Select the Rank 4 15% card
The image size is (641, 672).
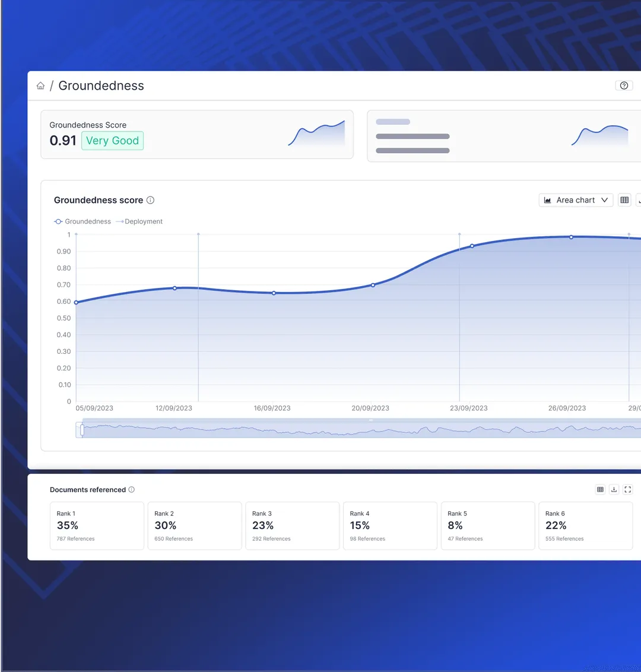[x=390, y=526]
